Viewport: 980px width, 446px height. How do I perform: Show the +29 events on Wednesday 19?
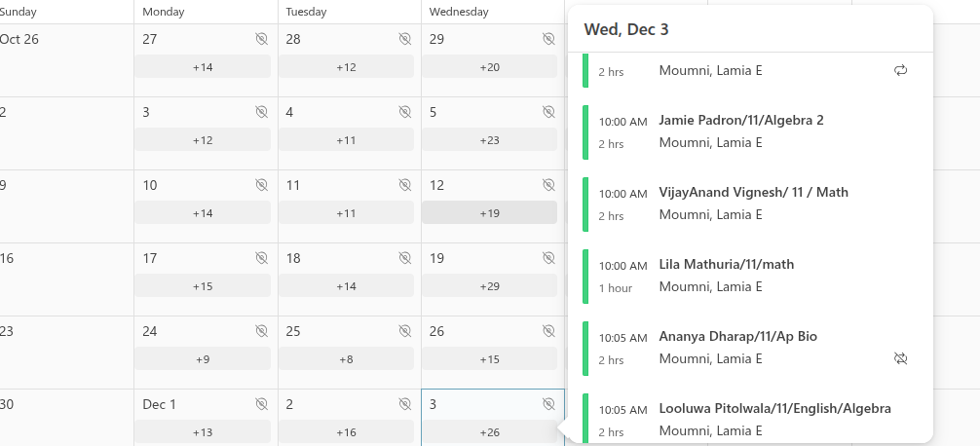tap(489, 286)
